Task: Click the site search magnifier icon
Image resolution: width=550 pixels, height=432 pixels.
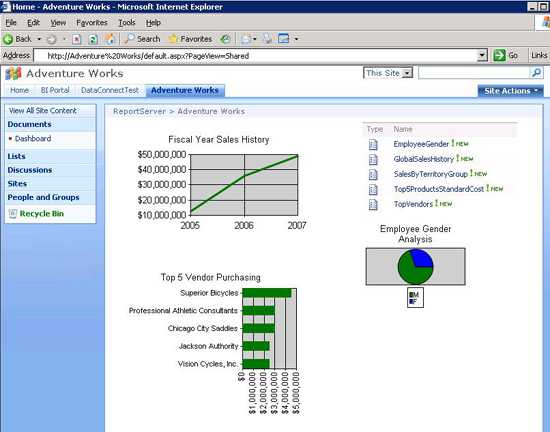Action: (x=536, y=73)
